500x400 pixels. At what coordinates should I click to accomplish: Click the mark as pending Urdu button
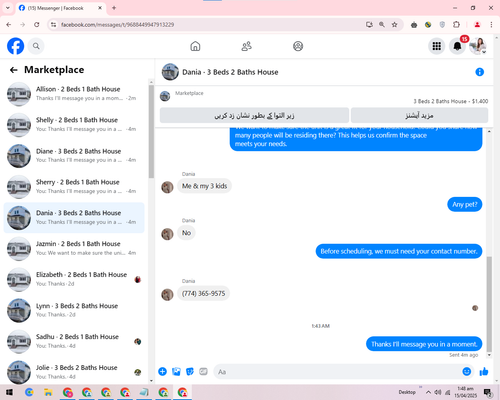tap(254, 115)
